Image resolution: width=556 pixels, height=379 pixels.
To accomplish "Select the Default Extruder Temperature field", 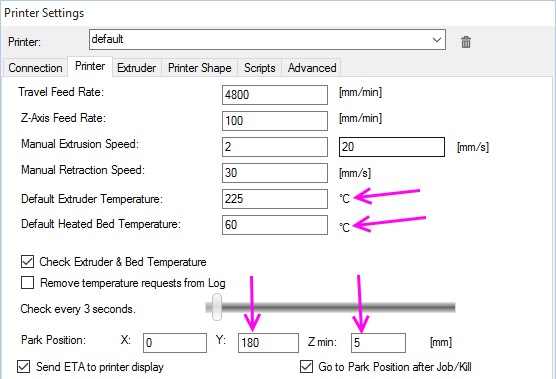I will point(275,199).
